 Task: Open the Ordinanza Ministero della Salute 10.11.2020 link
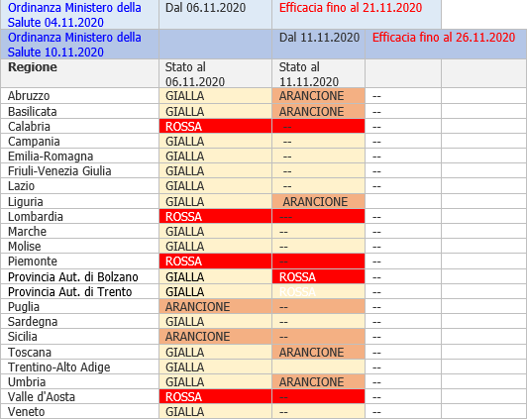point(74,45)
